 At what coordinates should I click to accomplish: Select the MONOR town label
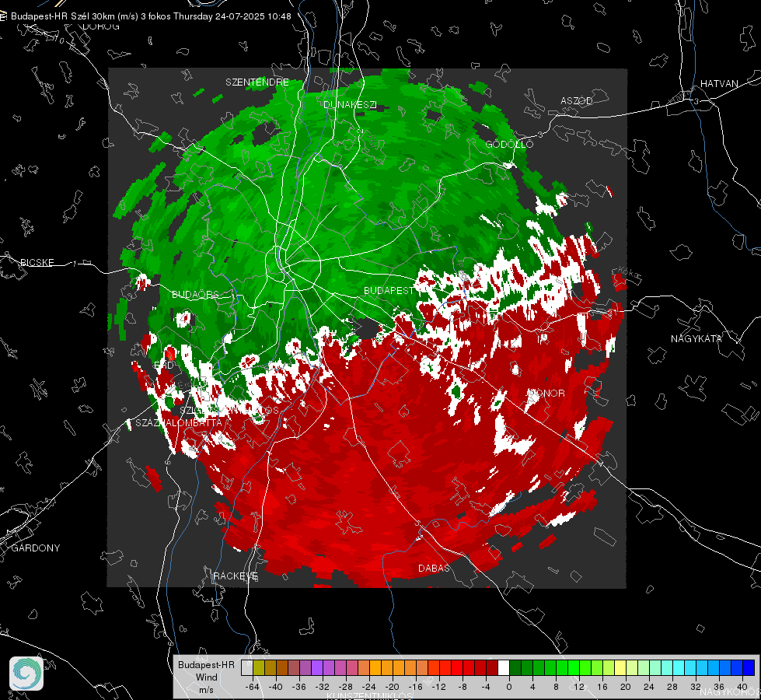546,393
